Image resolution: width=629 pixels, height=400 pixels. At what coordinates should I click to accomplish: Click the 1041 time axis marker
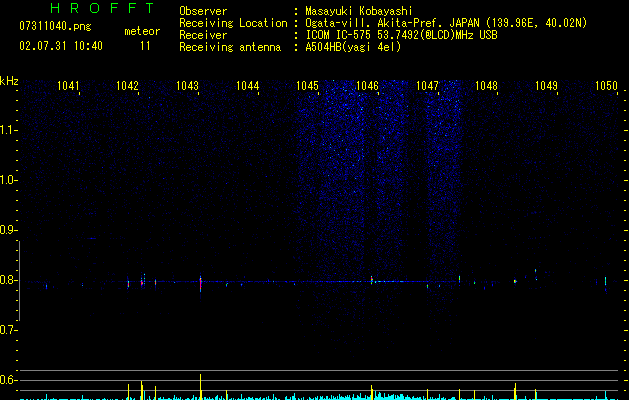point(68,86)
